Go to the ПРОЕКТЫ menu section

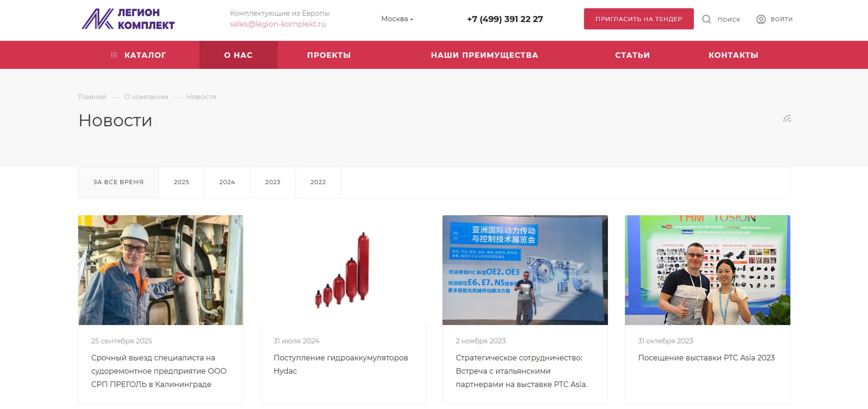tap(329, 55)
